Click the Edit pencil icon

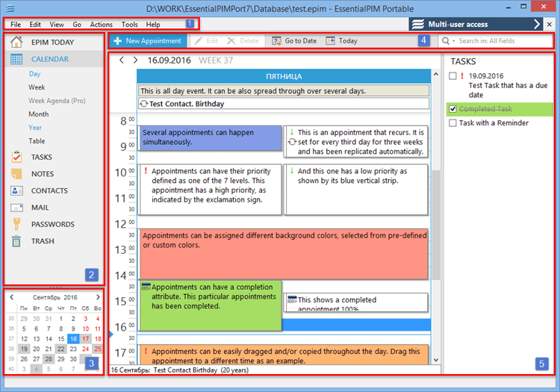tap(198, 41)
